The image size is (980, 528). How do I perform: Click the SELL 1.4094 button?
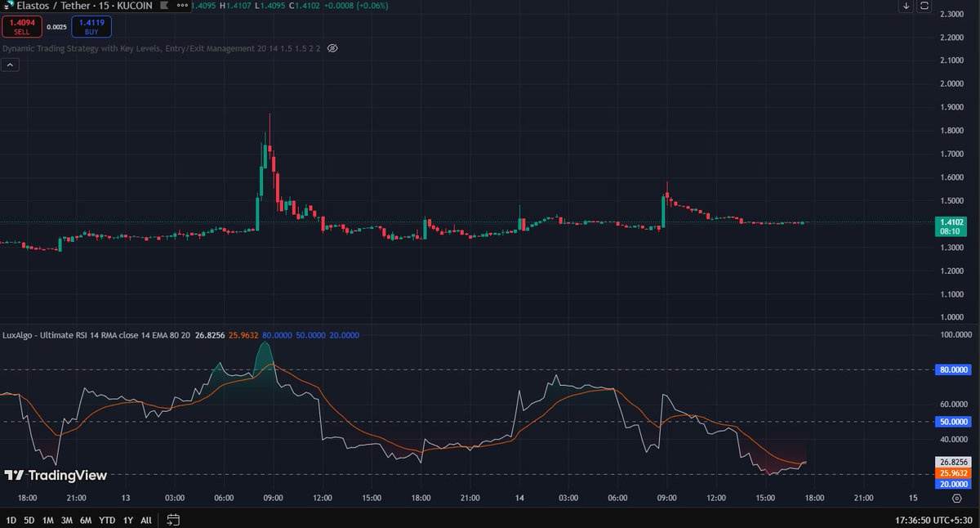pyautogui.click(x=21, y=27)
